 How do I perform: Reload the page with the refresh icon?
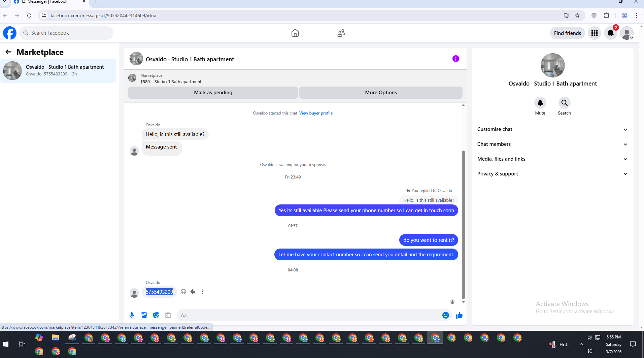point(29,15)
